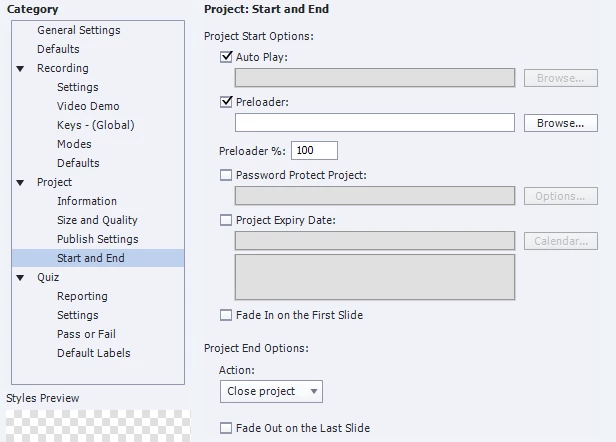Select Keys - (Global) category
Viewport: 616px width, 442px height.
[x=95, y=125]
